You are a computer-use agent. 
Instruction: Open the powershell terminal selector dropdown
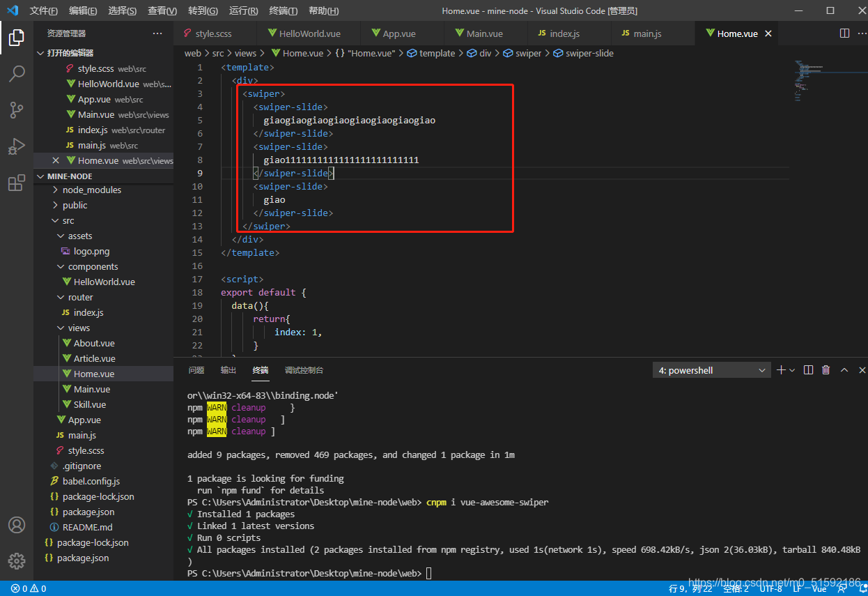(x=711, y=370)
